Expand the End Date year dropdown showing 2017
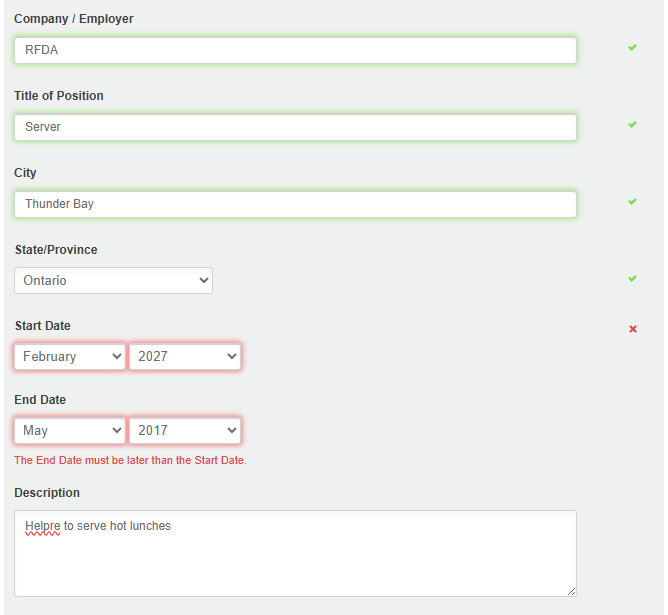668x615 pixels. [185, 430]
